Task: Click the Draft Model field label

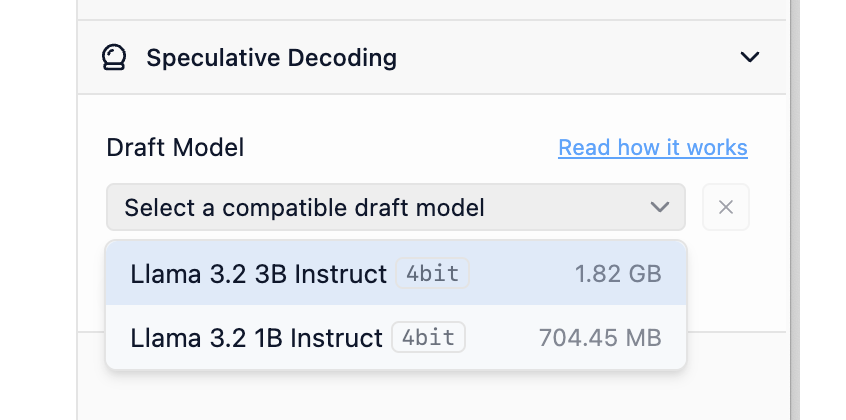Action: (x=175, y=148)
